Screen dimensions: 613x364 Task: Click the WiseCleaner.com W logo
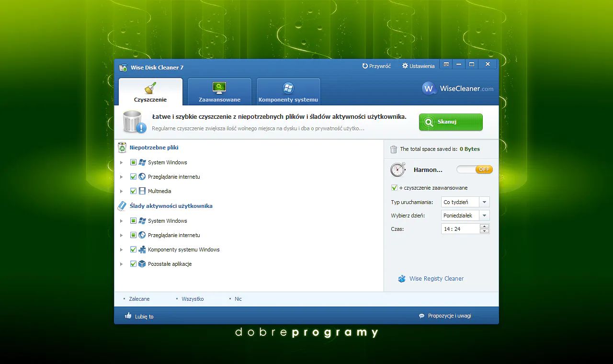(x=429, y=89)
